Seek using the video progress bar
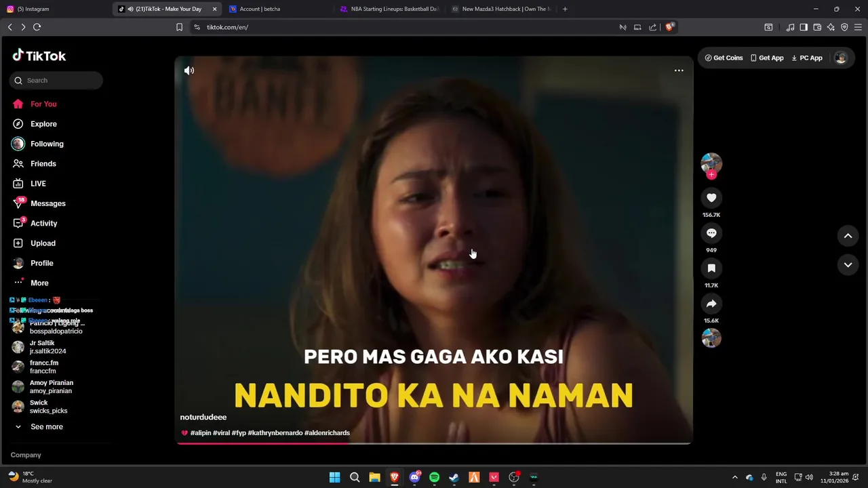Image resolution: width=868 pixels, height=488 pixels. coord(434,443)
